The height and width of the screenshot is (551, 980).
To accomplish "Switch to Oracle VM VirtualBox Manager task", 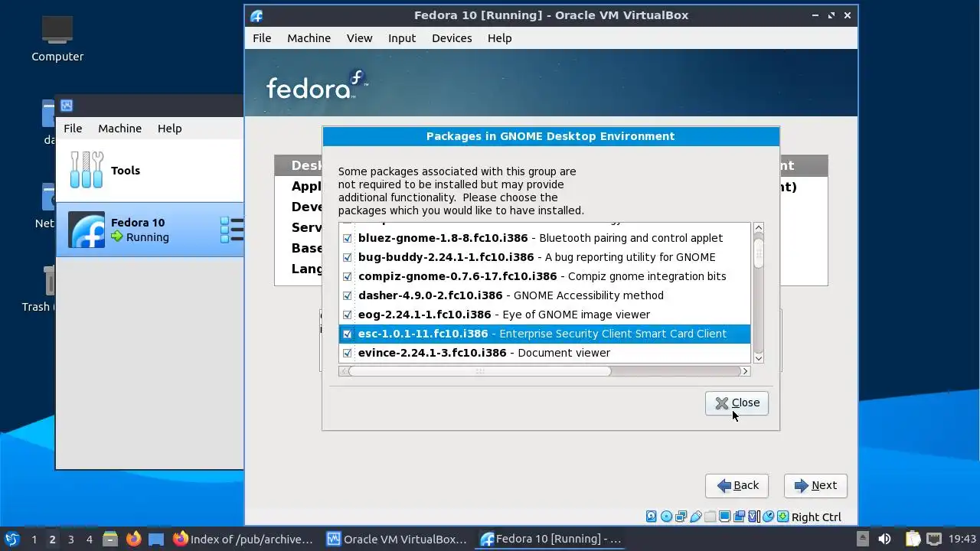I will pos(397,539).
